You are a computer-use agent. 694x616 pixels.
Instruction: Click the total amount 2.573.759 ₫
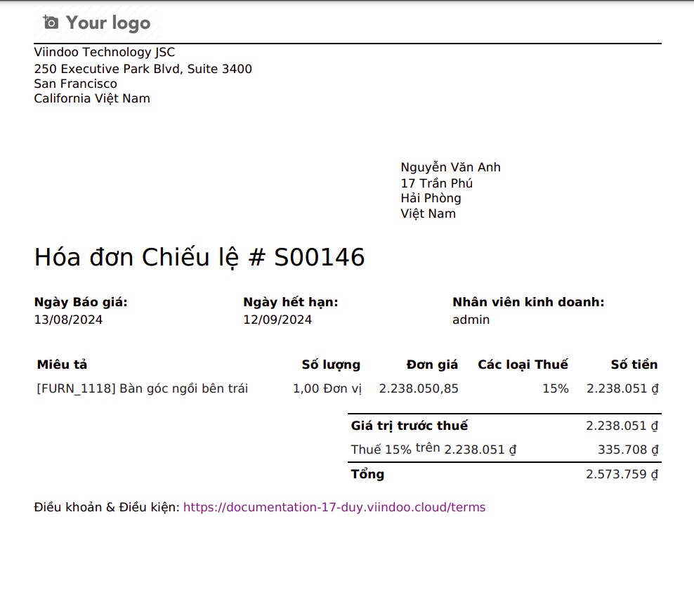621,474
